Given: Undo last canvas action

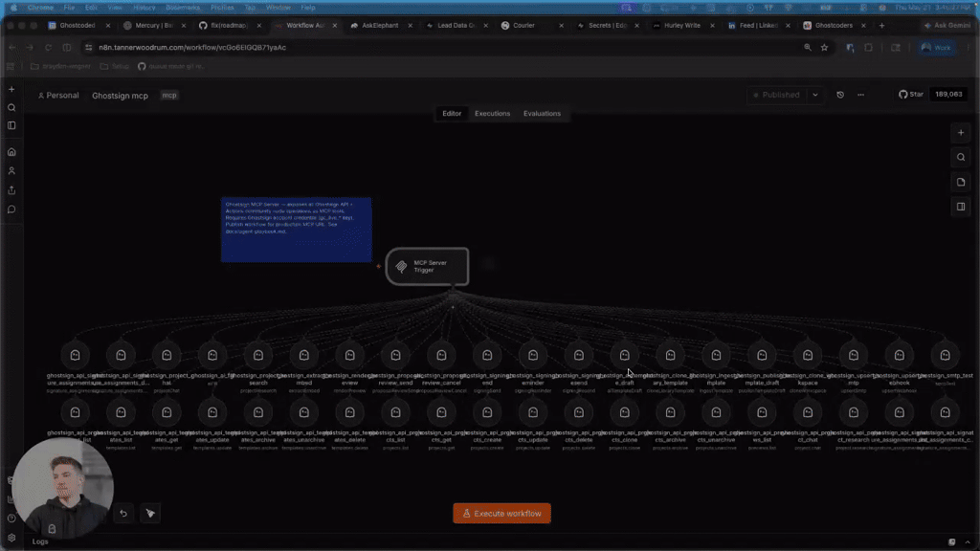Looking at the screenshot, I should (x=123, y=513).
